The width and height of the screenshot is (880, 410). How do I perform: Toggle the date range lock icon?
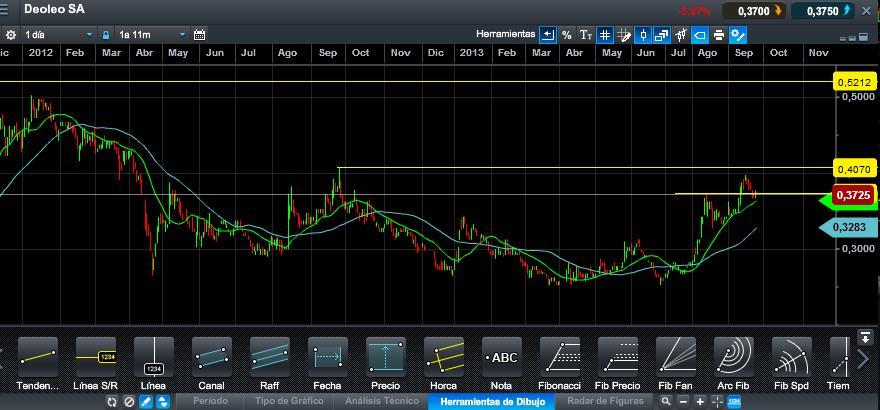pyautogui.click(x=106, y=34)
